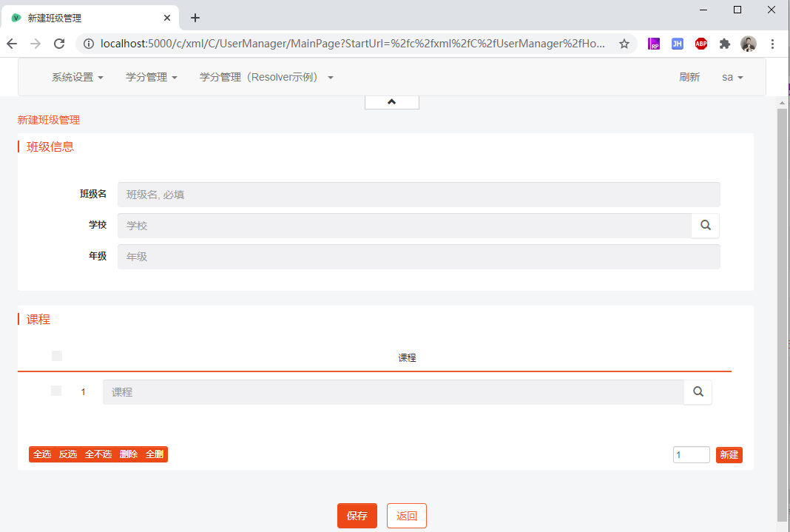The height and width of the screenshot is (532, 790).
Task: Open the blue JH extension icon
Action: 677,44
